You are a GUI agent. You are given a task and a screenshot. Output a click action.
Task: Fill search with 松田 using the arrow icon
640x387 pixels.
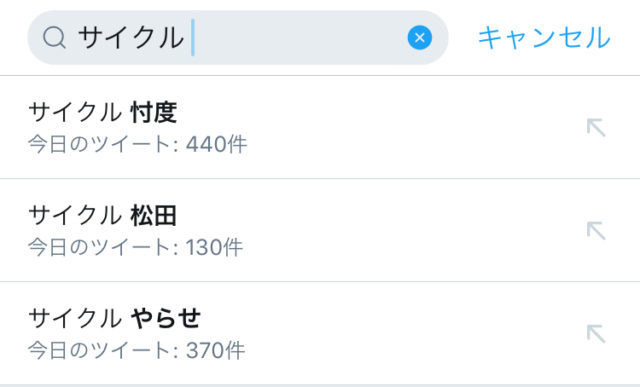tap(596, 230)
